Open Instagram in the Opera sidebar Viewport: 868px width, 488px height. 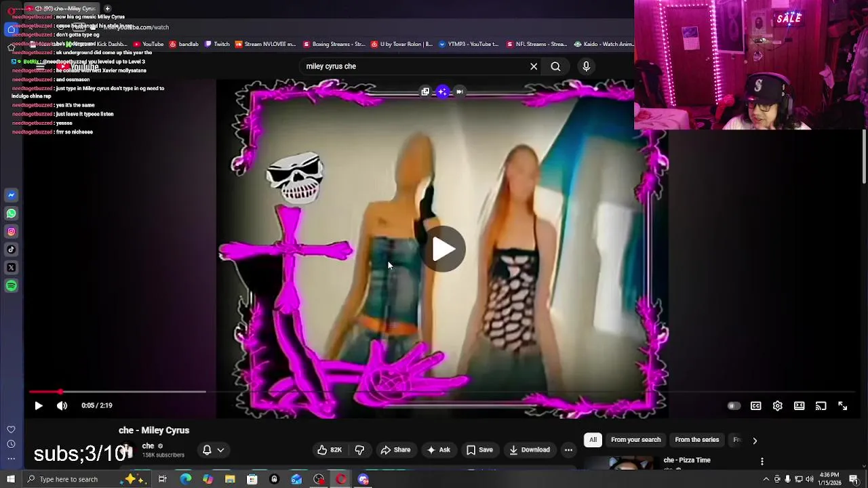pos(11,232)
